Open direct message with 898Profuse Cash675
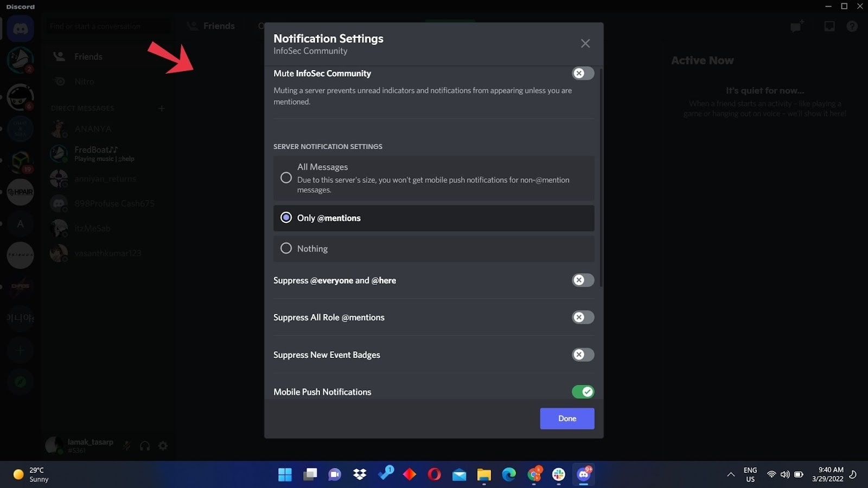 [107, 203]
